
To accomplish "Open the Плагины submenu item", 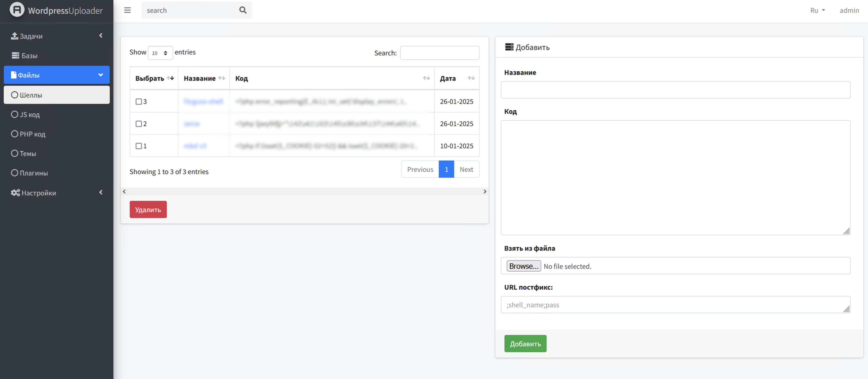I will pos(57,173).
